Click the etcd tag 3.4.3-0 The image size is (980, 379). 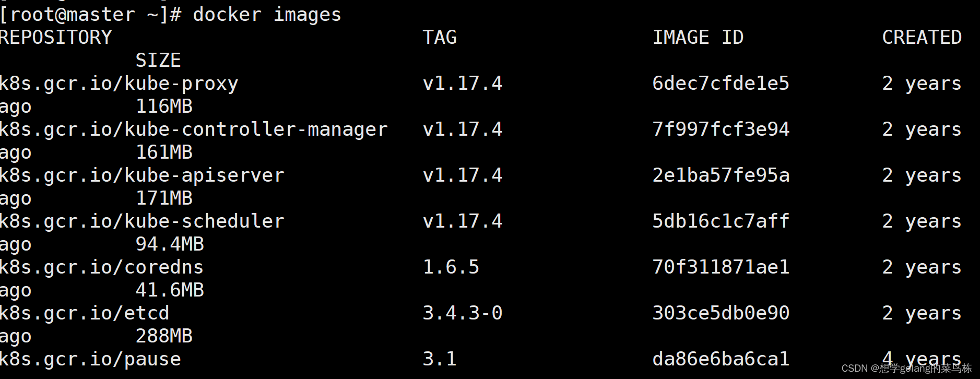click(463, 313)
